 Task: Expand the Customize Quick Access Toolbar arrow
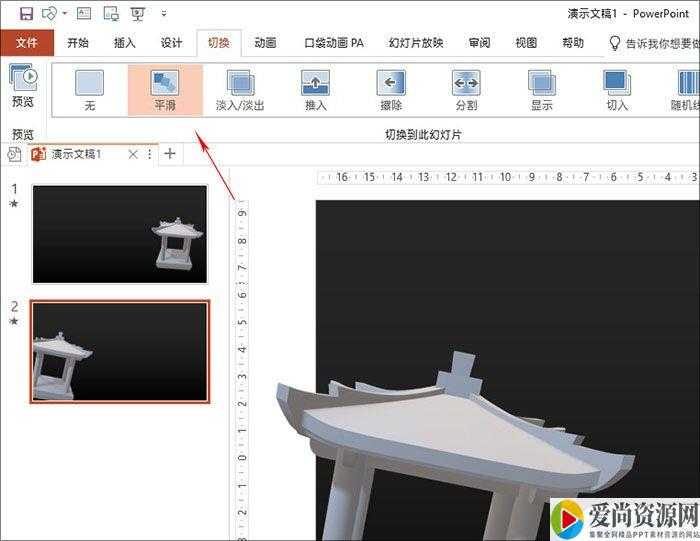(164, 14)
